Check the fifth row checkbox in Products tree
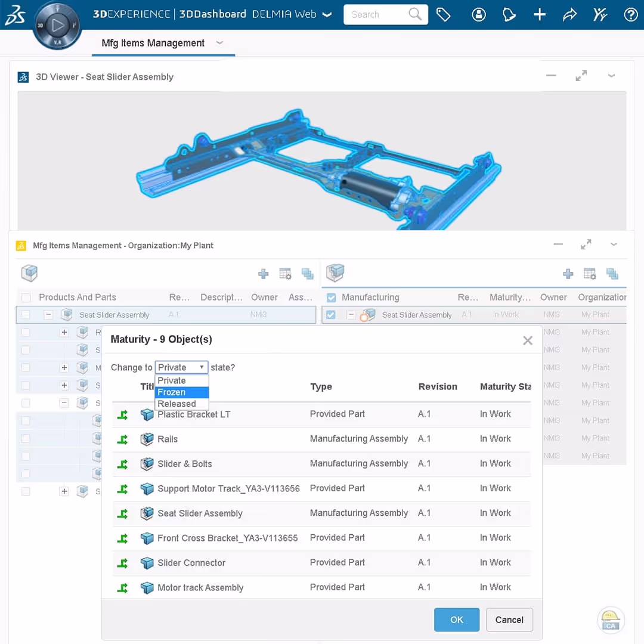The height and width of the screenshot is (644, 644). pos(26,385)
